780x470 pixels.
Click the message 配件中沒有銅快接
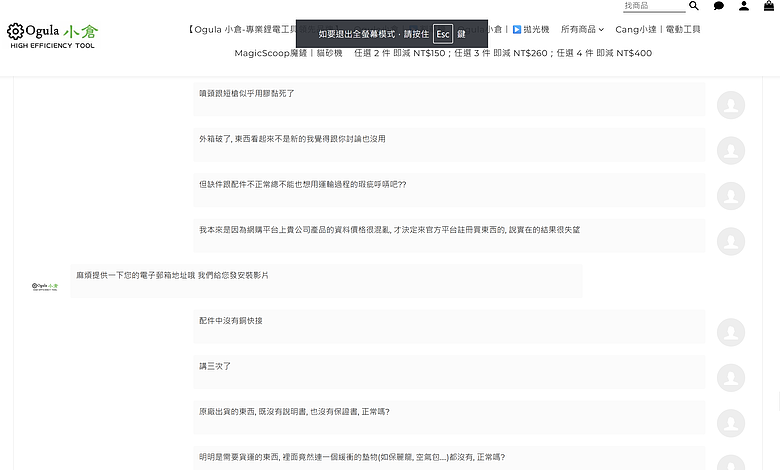pos(449,326)
